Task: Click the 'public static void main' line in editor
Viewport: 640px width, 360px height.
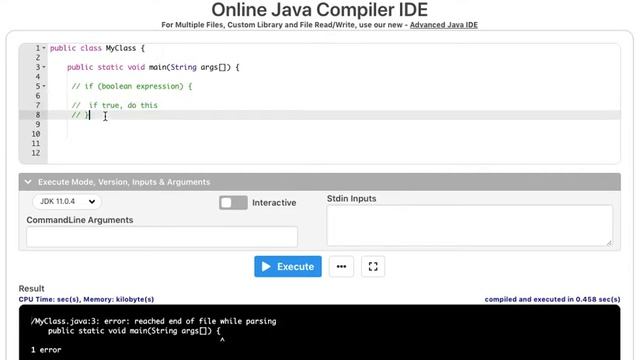Action: pos(153,67)
